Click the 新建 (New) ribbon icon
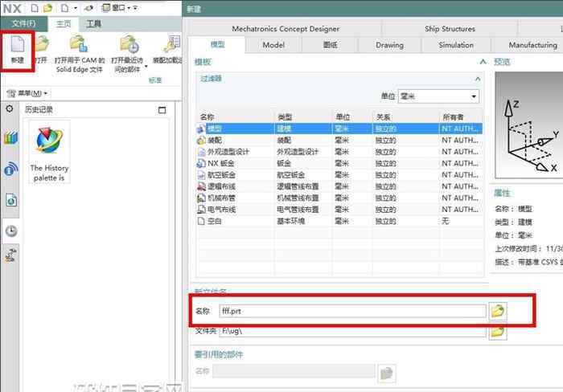Screen dimensions: 563x392 (x=17, y=44)
